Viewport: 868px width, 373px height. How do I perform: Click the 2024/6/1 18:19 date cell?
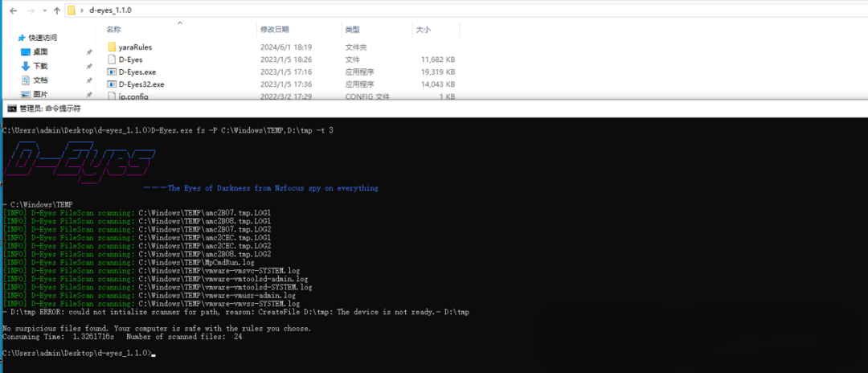(286, 47)
